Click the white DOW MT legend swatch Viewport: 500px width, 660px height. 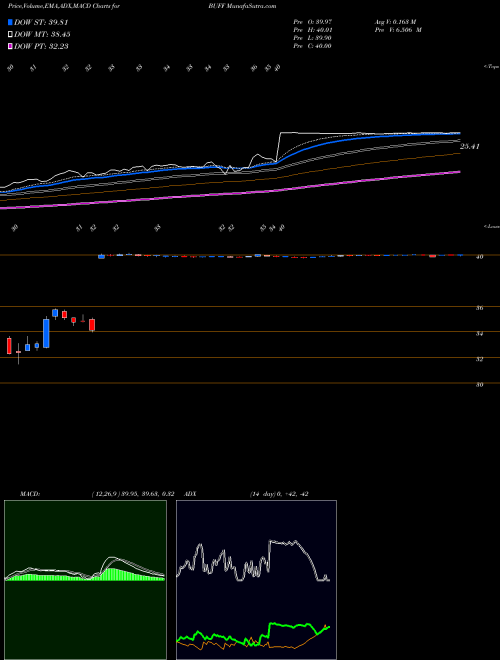click(11, 34)
